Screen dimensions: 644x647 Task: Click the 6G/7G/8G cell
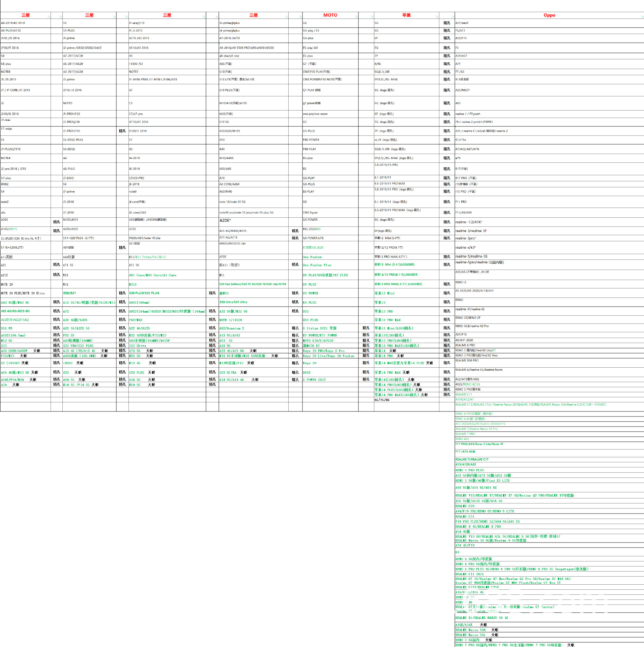[x=406, y=400]
